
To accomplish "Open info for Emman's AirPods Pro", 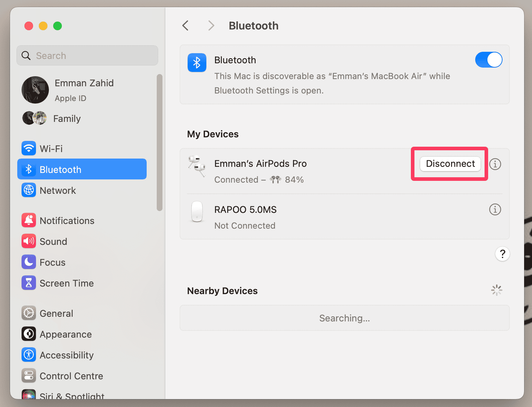I will [x=495, y=164].
